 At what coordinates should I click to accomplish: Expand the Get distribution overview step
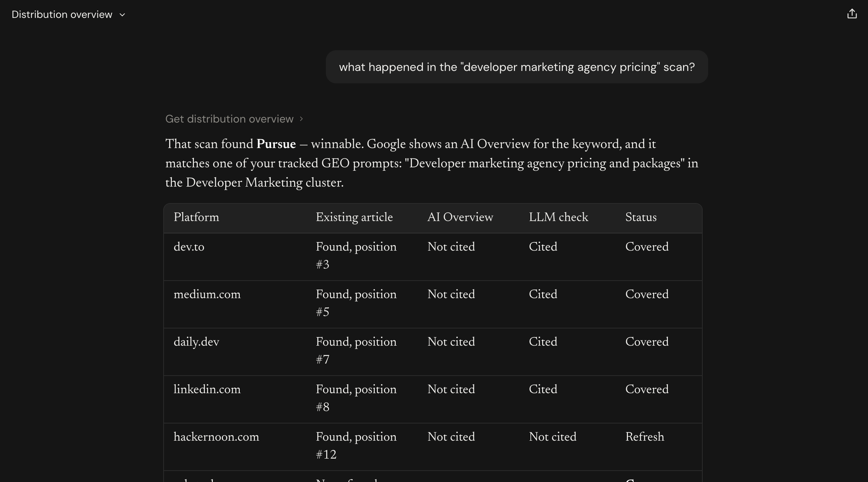(x=234, y=119)
